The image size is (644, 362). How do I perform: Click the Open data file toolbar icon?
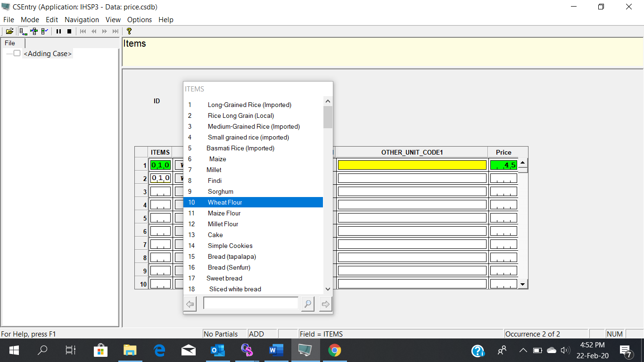coord(9,31)
